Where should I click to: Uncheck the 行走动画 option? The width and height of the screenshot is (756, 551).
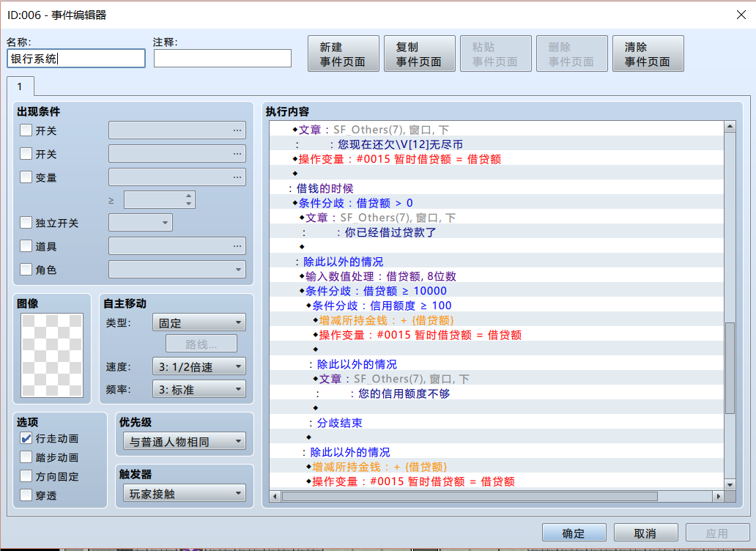click(x=26, y=438)
